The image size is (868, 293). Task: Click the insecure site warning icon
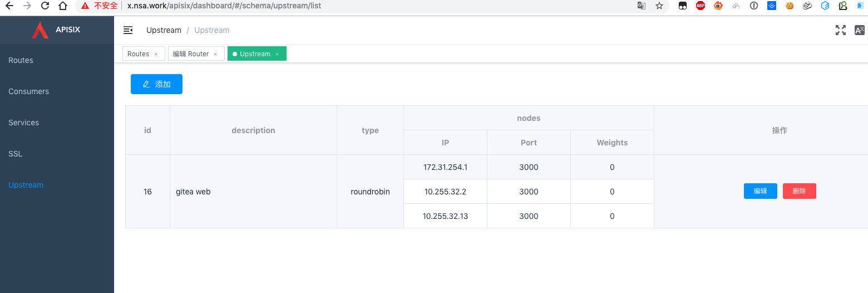click(85, 6)
